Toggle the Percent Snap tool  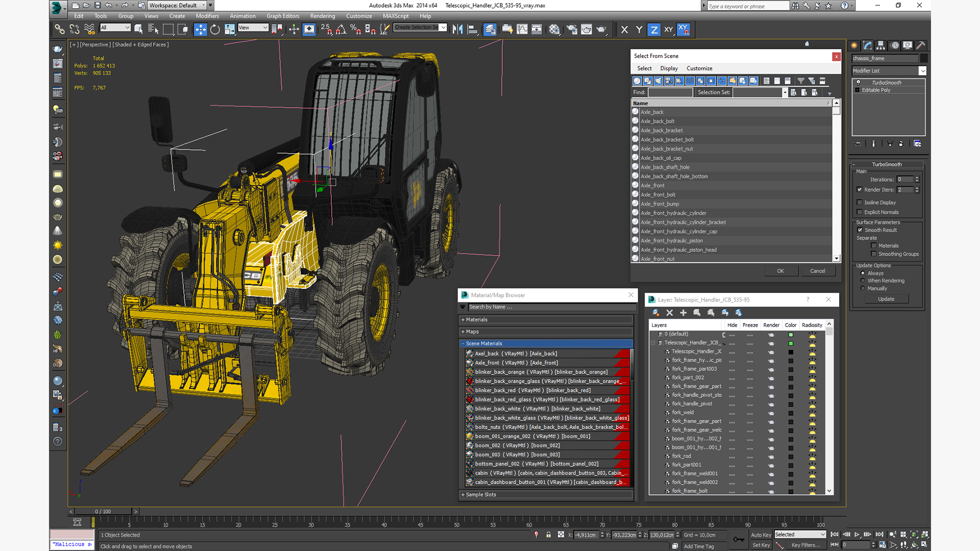pyautogui.click(x=355, y=30)
